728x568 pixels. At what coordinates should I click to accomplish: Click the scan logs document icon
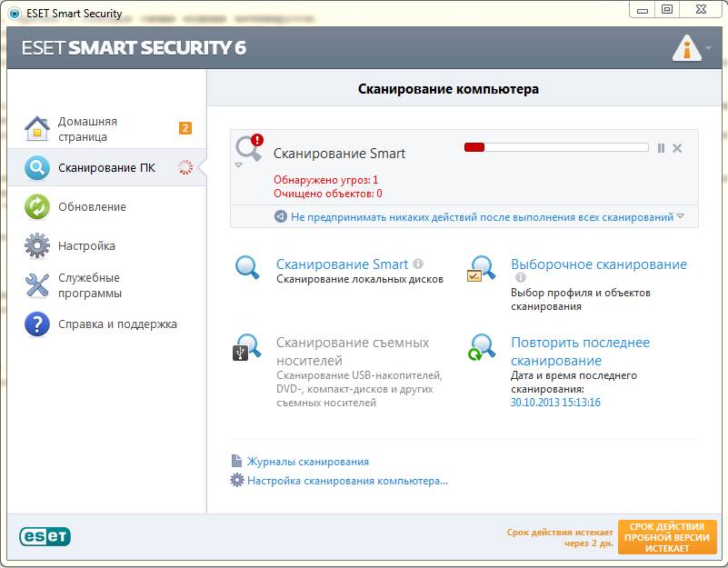pyautogui.click(x=237, y=461)
